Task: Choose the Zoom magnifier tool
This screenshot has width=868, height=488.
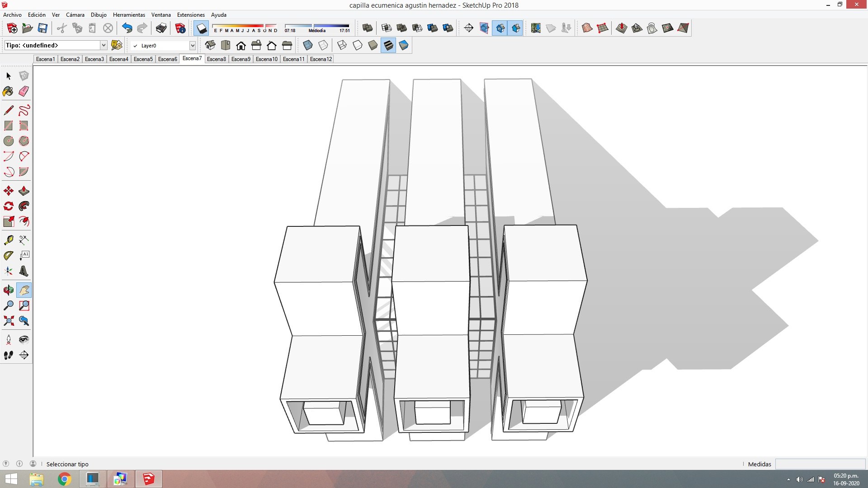Action: tap(9, 305)
